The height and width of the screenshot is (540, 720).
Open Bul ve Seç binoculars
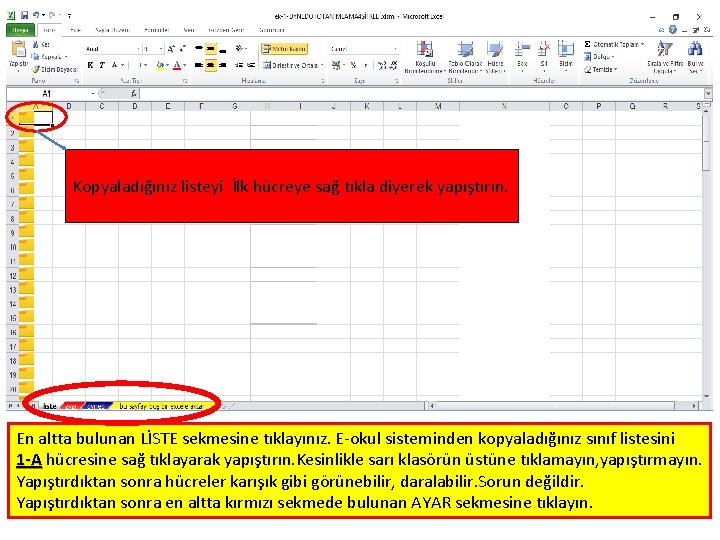[x=695, y=57]
